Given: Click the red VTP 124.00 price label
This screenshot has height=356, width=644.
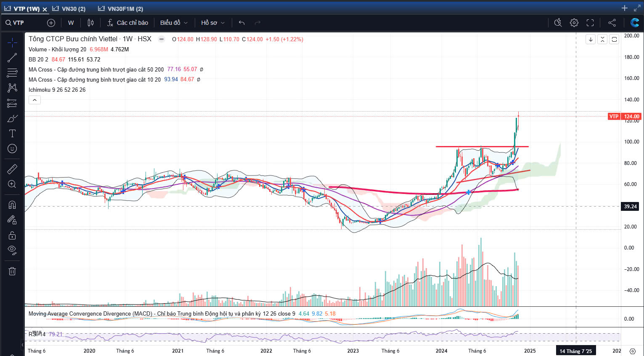Looking at the screenshot, I should [624, 116].
